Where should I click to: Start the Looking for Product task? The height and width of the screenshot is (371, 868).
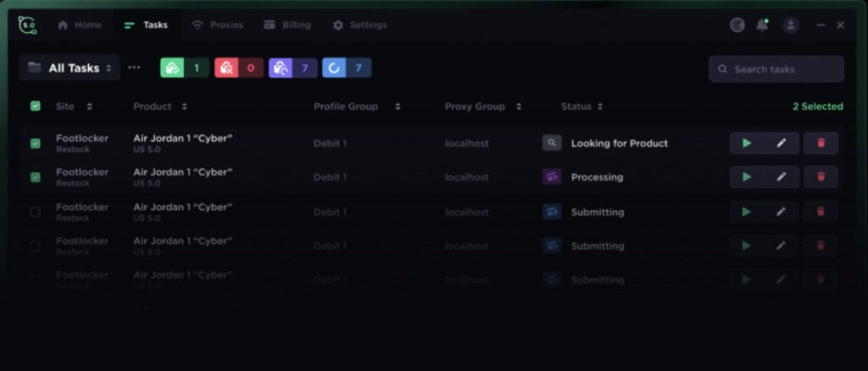tap(746, 143)
